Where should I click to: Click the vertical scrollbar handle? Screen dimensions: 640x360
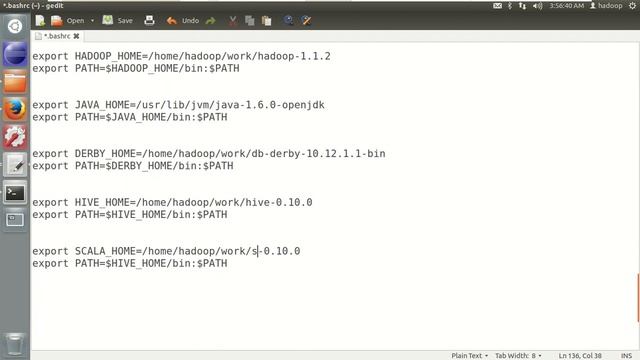(x=638, y=298)
